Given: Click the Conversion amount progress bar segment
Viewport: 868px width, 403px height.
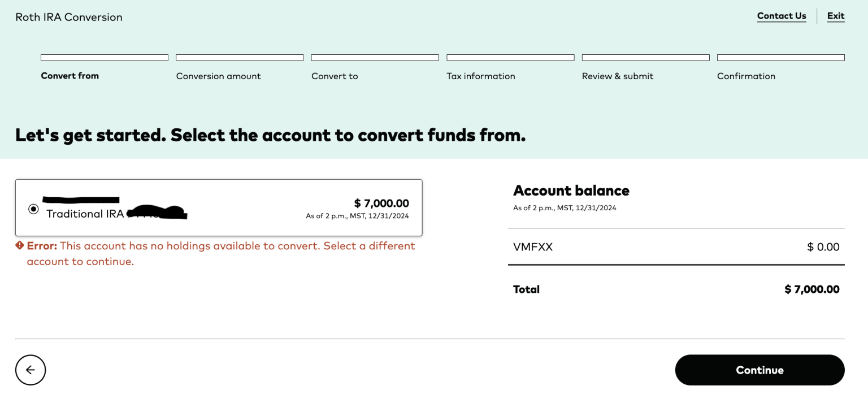Looking at the screenshot, I should [x=240, y=57].
